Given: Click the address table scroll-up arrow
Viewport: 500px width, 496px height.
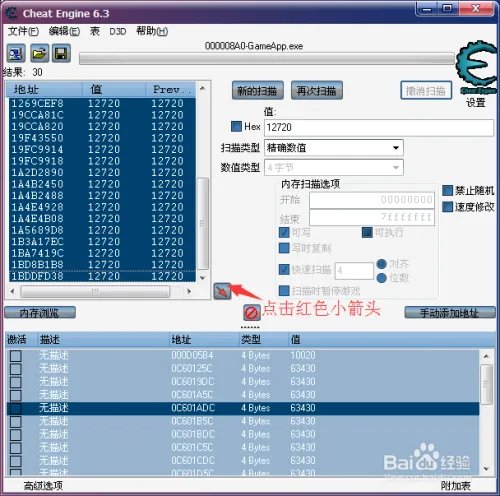Looking at the screenshot, I should (486, 356).
